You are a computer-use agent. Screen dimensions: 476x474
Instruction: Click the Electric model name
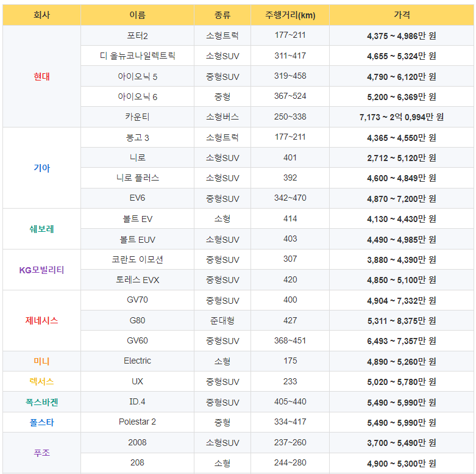[x=137, y=361]
